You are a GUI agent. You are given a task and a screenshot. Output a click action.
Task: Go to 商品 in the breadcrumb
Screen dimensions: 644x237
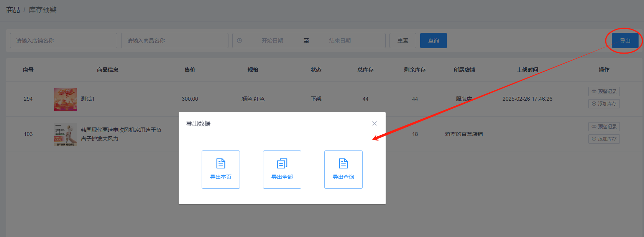click(x=13, y=10)
